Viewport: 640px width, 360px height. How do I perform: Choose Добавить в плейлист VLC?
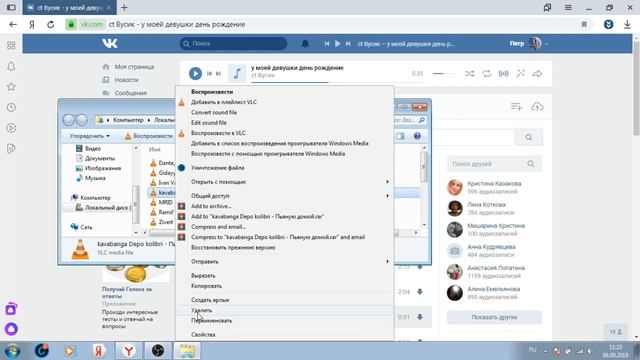tap(285, 102)
